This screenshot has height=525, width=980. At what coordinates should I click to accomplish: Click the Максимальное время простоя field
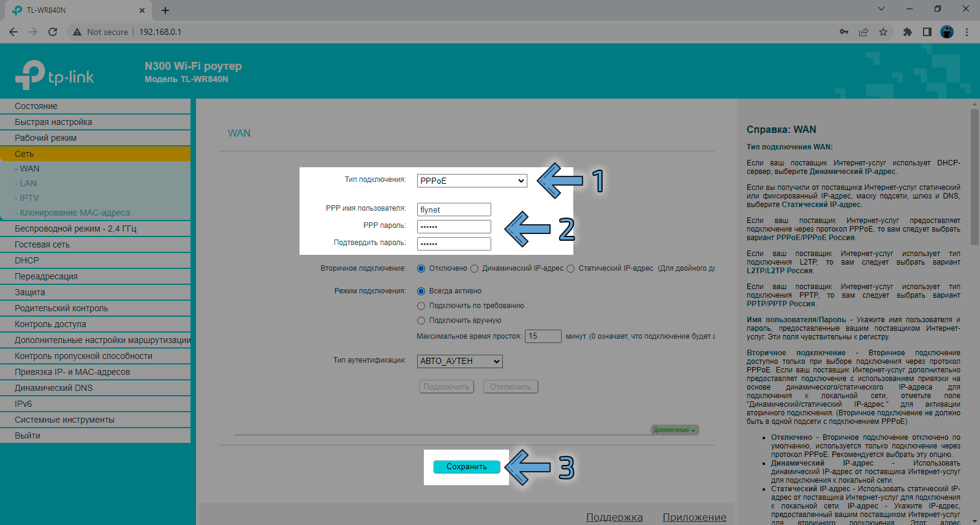[x=543, y=336]
